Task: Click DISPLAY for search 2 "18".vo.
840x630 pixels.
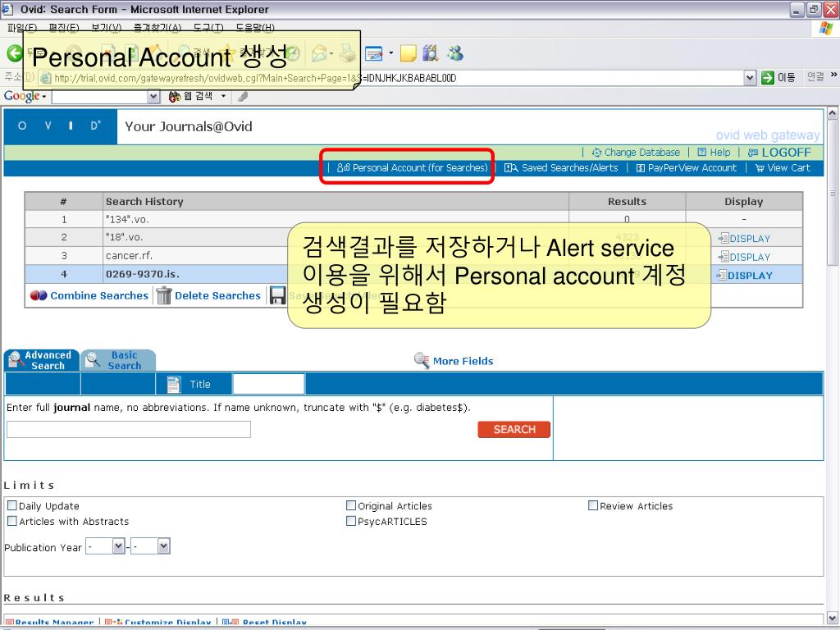Action: (745, 239)
